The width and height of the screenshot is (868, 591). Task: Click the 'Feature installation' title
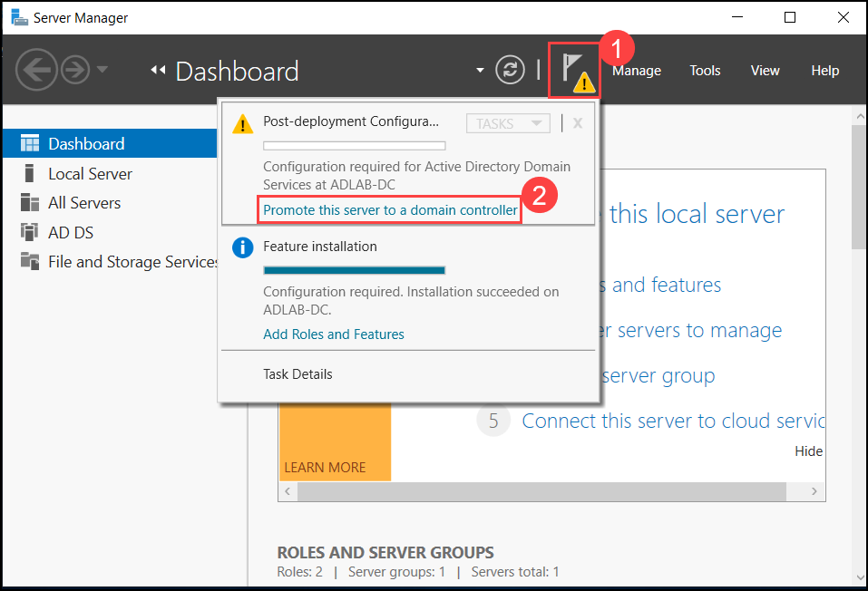[x=320, y=247]
